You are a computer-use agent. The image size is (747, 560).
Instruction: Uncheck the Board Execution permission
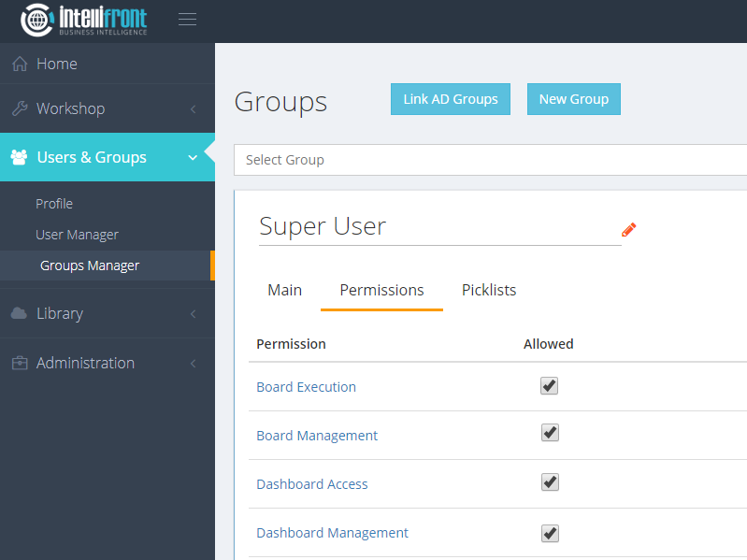pos(550,386)
